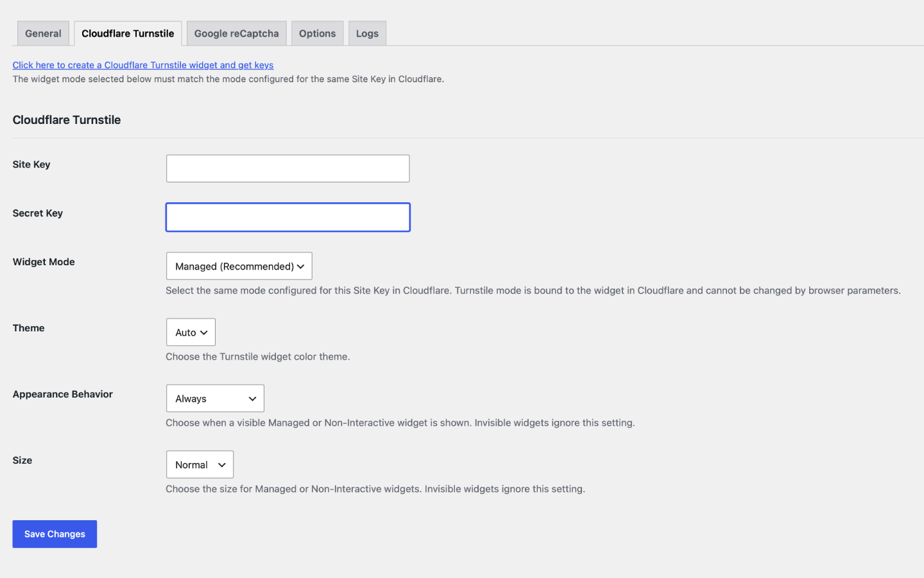
Task: Select the Cloudflare Turnstile tab
Action: click(x=128, y=33)
